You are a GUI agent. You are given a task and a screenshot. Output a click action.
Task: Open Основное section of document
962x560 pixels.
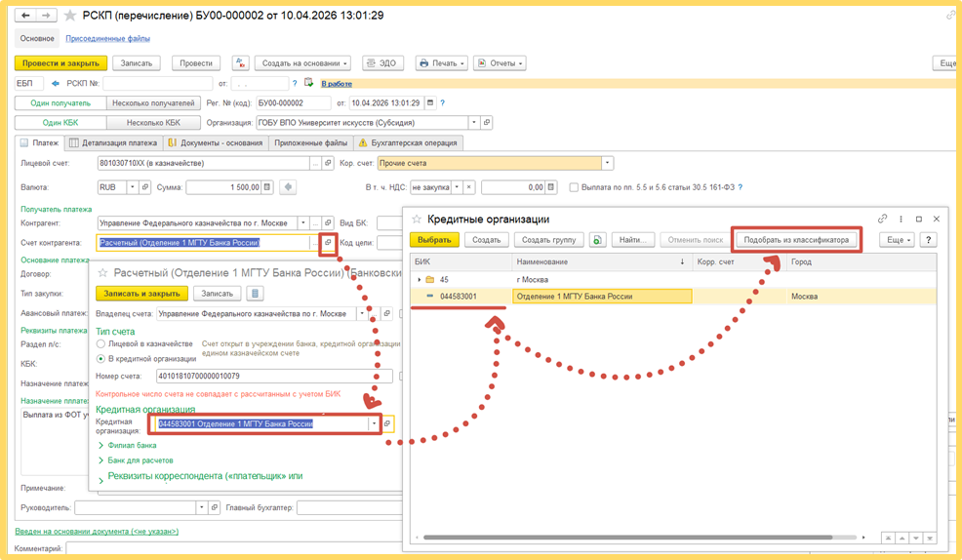point(37,38)
